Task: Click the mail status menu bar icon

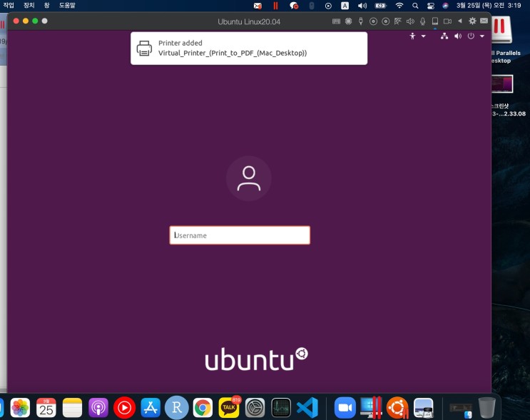Action: tap(258, 6)
